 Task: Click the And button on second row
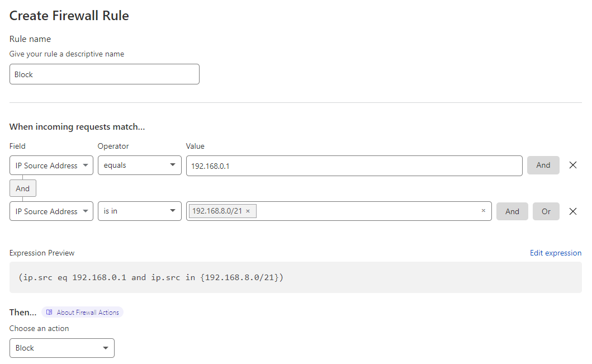[x=512, y=211]
